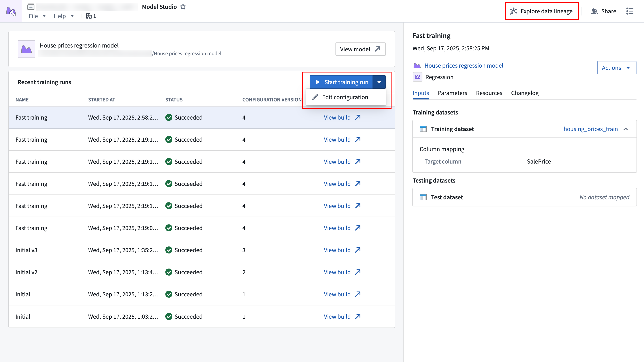Image resolution: width=644 pixels, height=362 pixels.
Task: Choose Edit configuration from the menu
Action: coord(345,97)
